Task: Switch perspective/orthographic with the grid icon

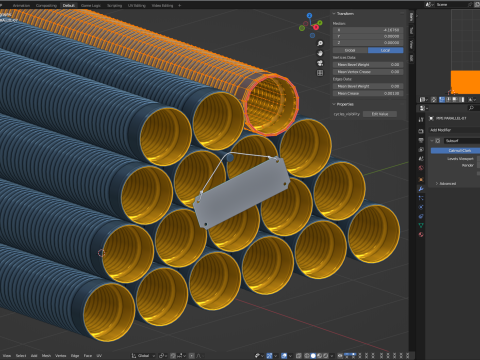Action: click(320, 73)
